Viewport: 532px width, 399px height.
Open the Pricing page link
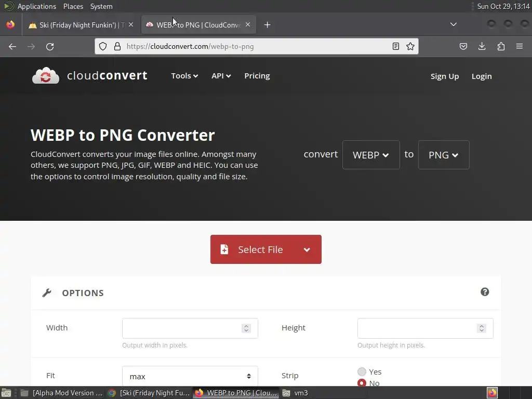click(x=257, y=76)
